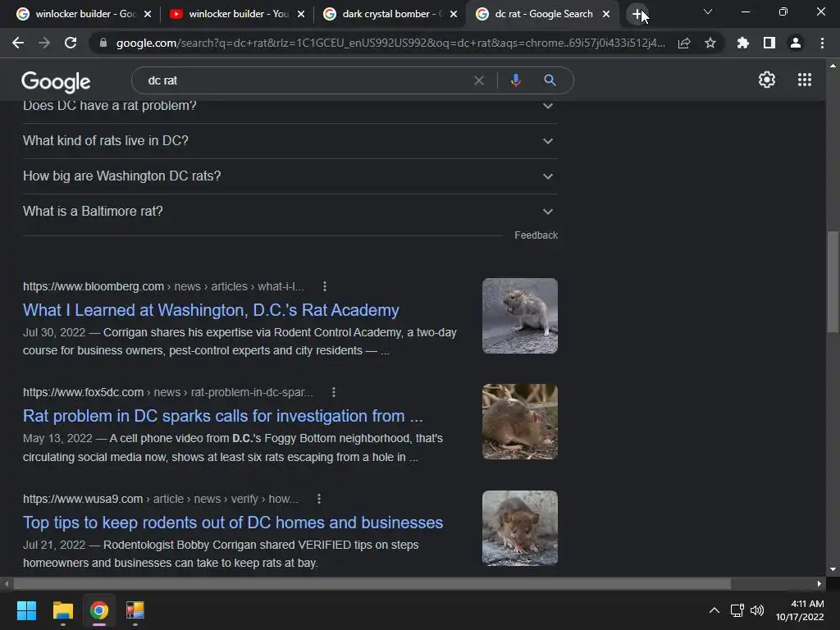Click the horizontal page scrollbar thumb
Image resolution: width=840 pixels, height=630 pixels.
pyautogui.click(x=372, y=583)
